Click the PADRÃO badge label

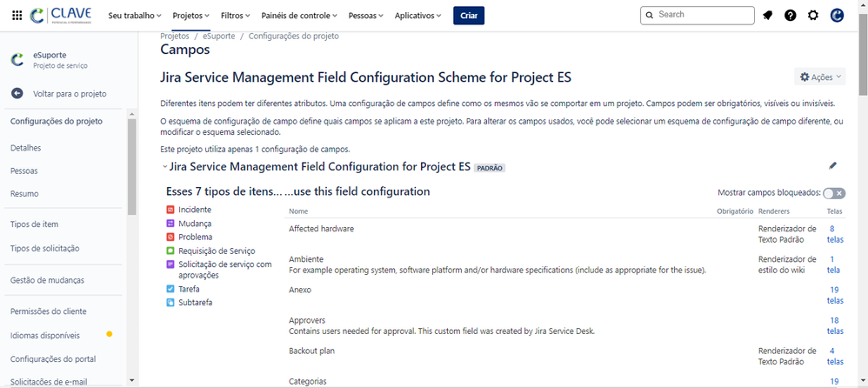490,168
